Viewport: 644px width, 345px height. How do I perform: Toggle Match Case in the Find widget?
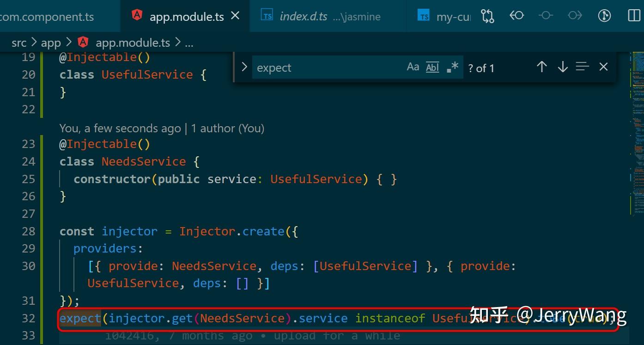[413, 67]
